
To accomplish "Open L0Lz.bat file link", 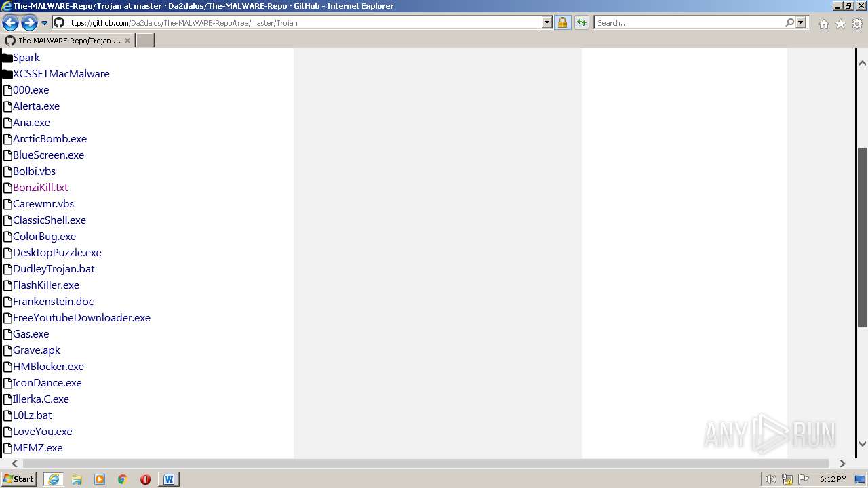I will click(32, 415).
